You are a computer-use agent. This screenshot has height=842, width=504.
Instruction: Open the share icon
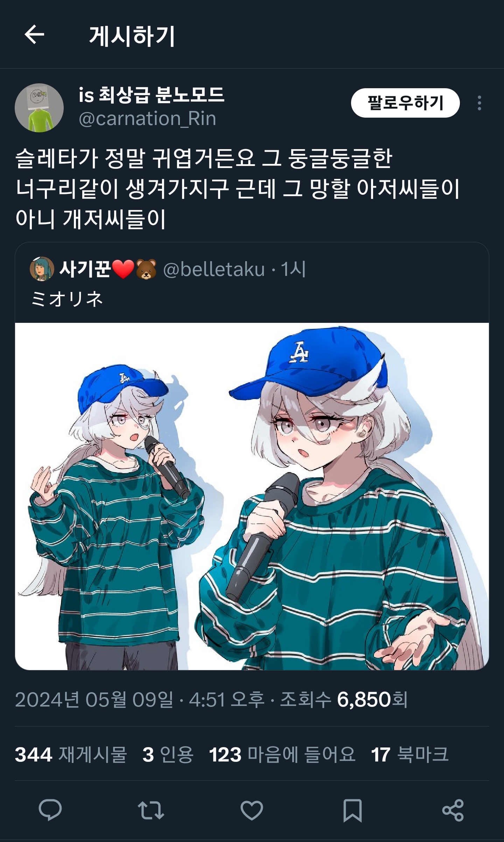(x=453, y=810)
